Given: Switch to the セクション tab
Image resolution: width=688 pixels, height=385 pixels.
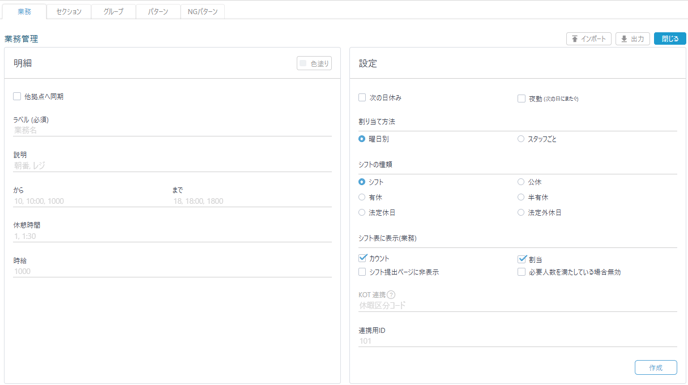Looking at the screenshot, I should pos(69,12).
